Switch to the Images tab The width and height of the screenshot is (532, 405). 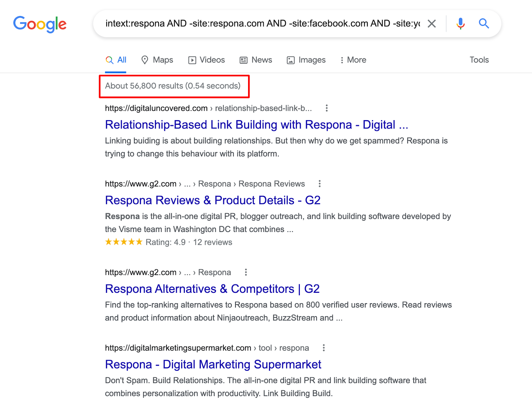306,60
